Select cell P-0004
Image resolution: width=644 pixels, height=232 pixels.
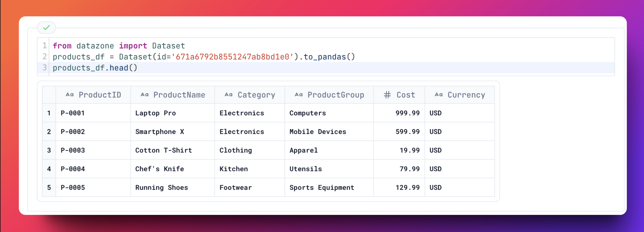(x=93, y=169)
